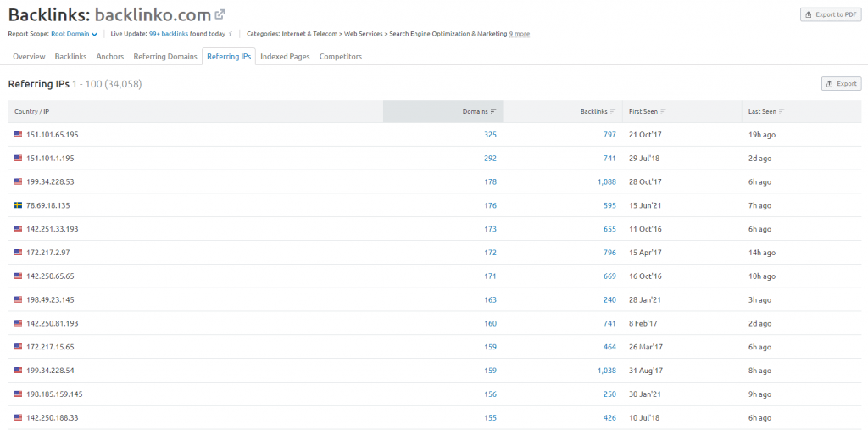Click the Export to PDF button

831,14
